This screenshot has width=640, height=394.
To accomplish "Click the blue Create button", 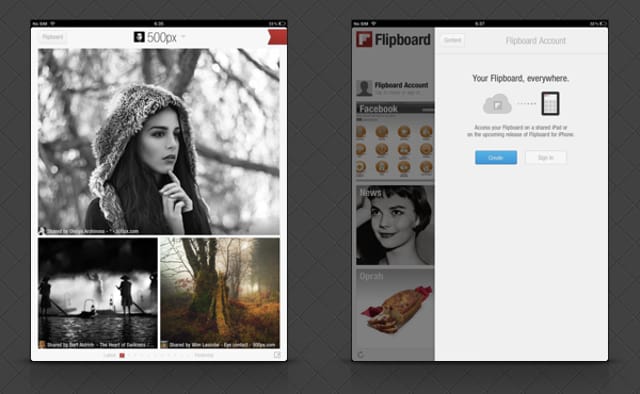I will [x=496, y=158].
